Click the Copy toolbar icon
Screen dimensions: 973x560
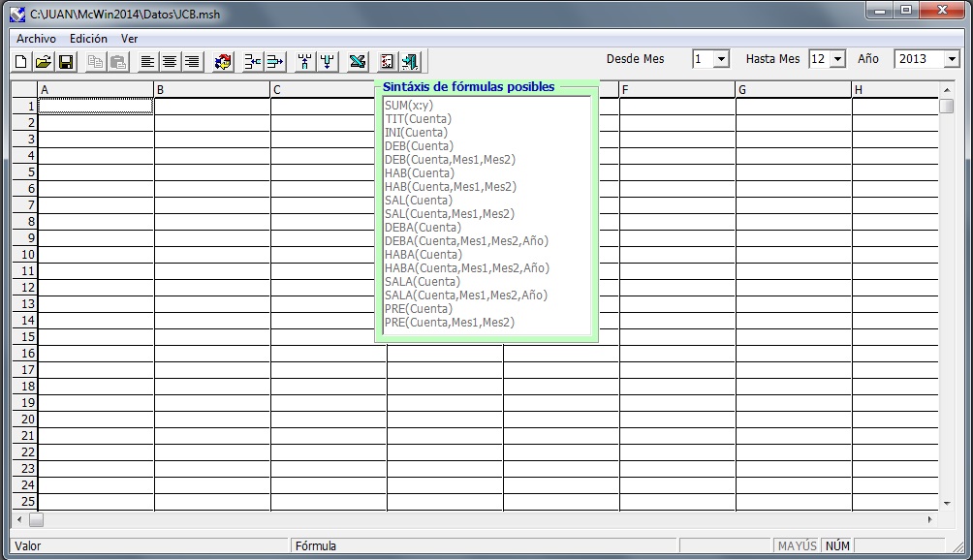tap(95, 61)
